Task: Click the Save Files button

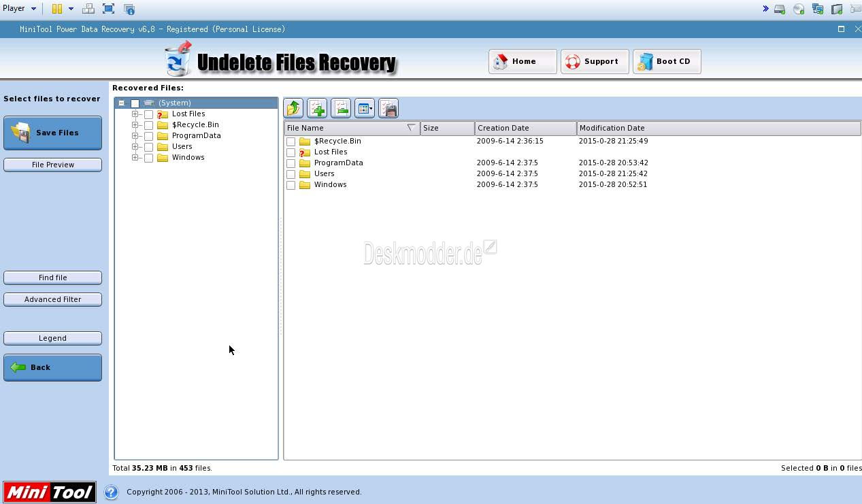Action: (x=52, y=133)
